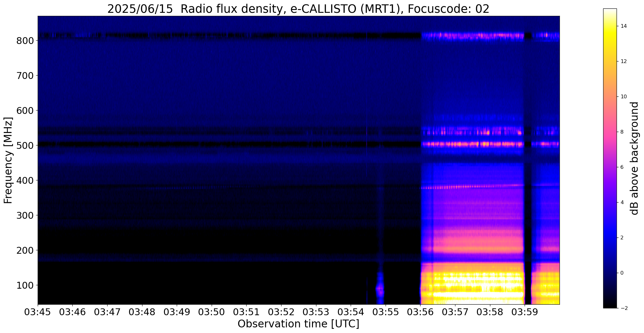Click the 500 frequency tick label
Image resolution: width=644 pixels, height=333 pixels.
24,145
